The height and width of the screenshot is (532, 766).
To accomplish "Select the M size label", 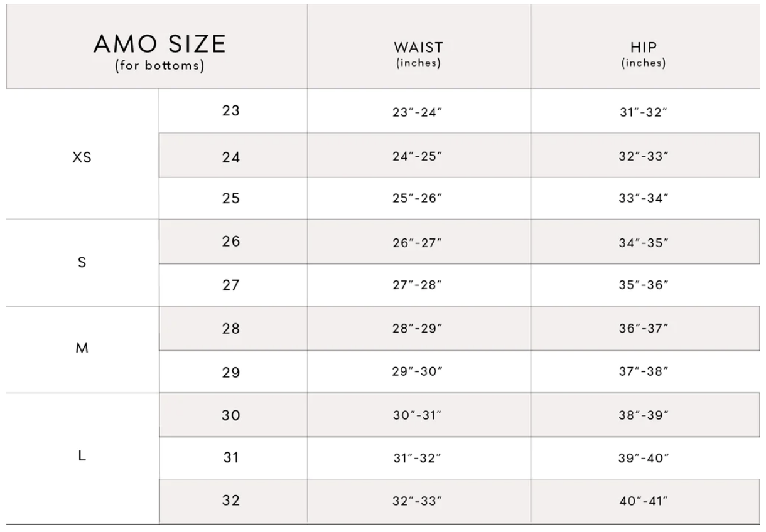I will pos(82,350).
